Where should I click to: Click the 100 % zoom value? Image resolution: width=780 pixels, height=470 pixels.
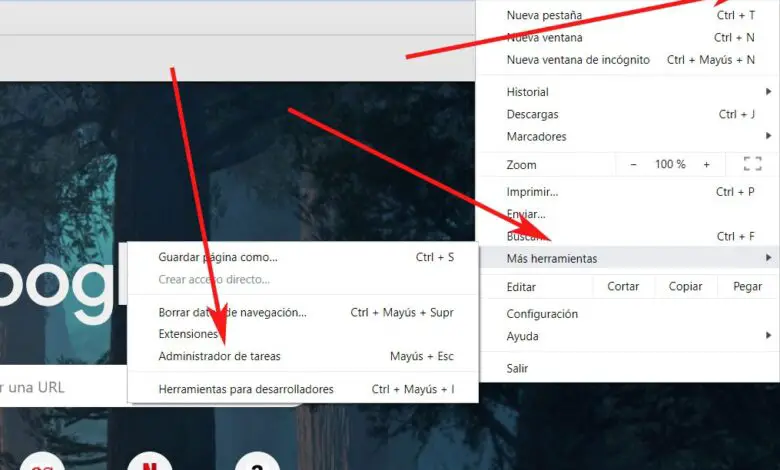[x=670, y=164]
